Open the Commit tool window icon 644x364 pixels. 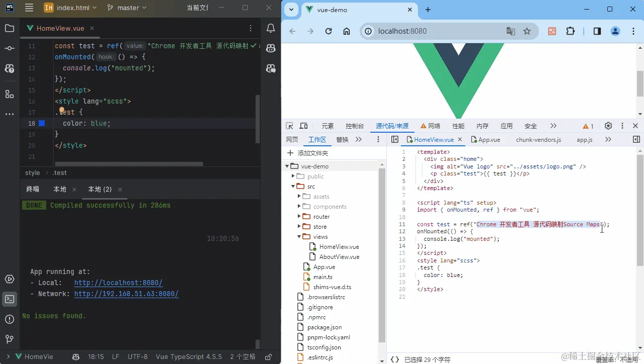9,48
